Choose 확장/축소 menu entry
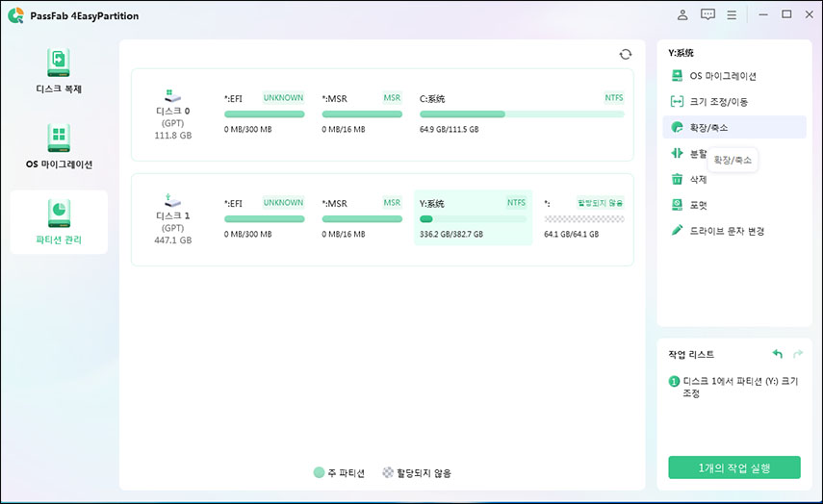This screenshot has width=823, height=504. (x=734, y=127)
